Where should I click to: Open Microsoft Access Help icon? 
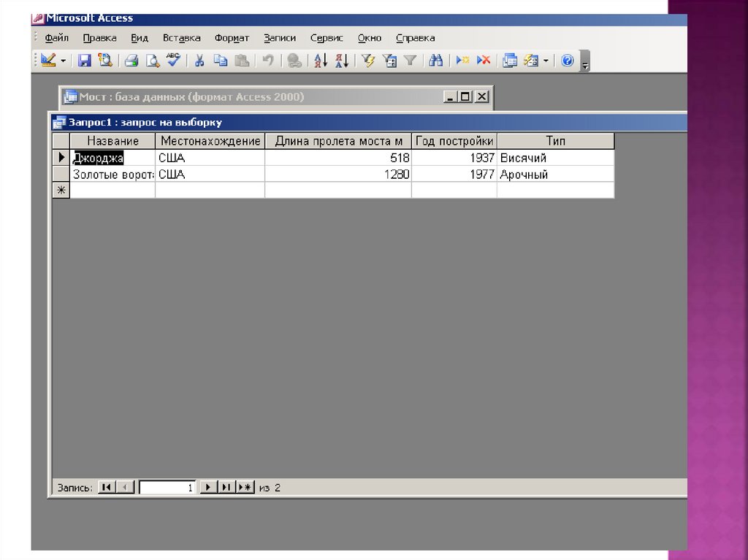tap(568, 61)
